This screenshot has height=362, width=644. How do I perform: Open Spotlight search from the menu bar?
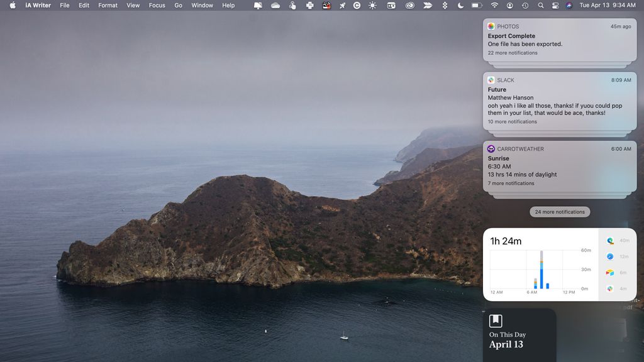click(x=541, y=5)
